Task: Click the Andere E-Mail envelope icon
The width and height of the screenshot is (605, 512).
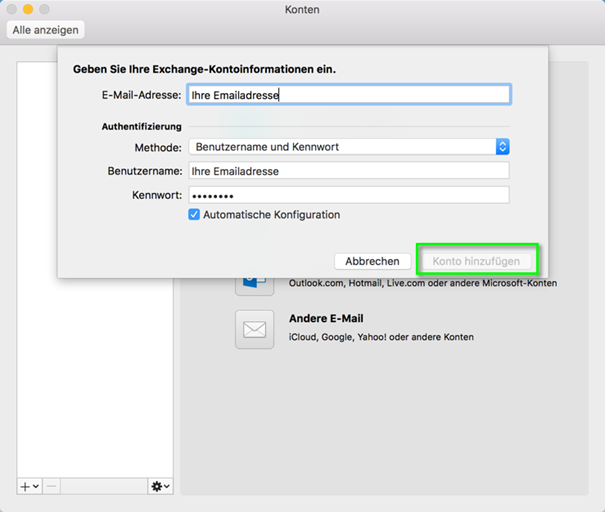Action: 254,329
